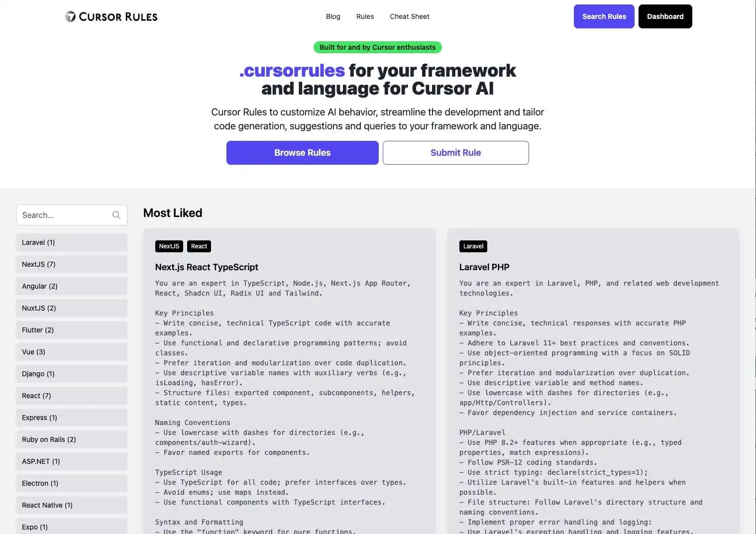Click the 'Built for and by Cursor enthusiasts' badge
Image resolution: width=756 pixels, height=534 pixels.
click(378, 47)
